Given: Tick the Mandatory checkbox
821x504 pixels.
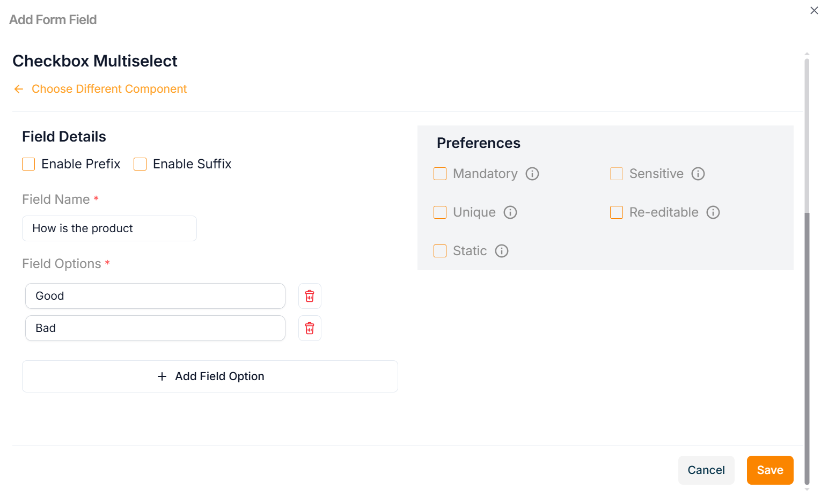Looking at the screenshot, I should pyautogui.click(x=440, y=174).
